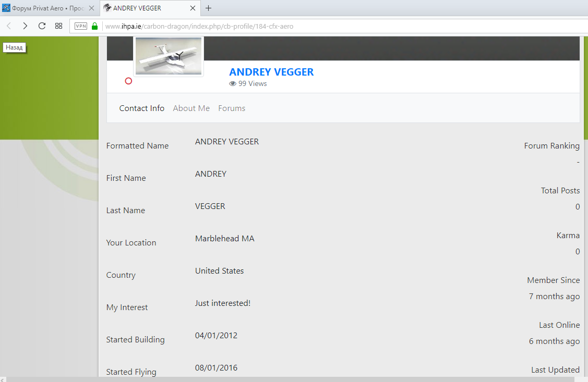Select the Contact Info tab
This screenshot has height=382, width=588.
(141, 108)
